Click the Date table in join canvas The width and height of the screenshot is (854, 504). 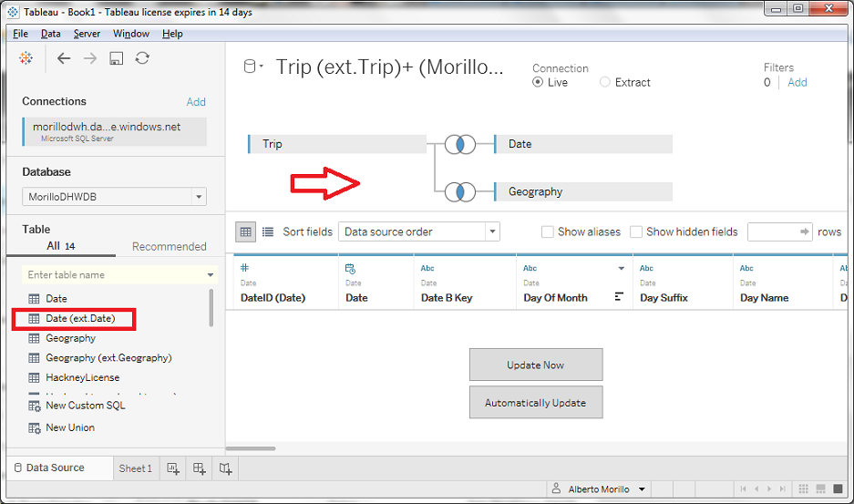(x=583, y=144)
